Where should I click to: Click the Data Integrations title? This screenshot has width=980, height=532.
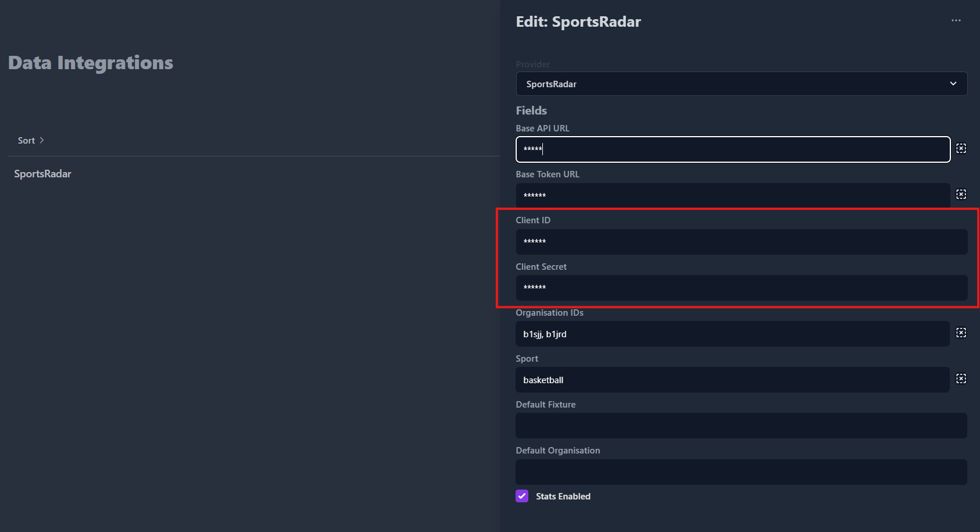click(91, 63)
